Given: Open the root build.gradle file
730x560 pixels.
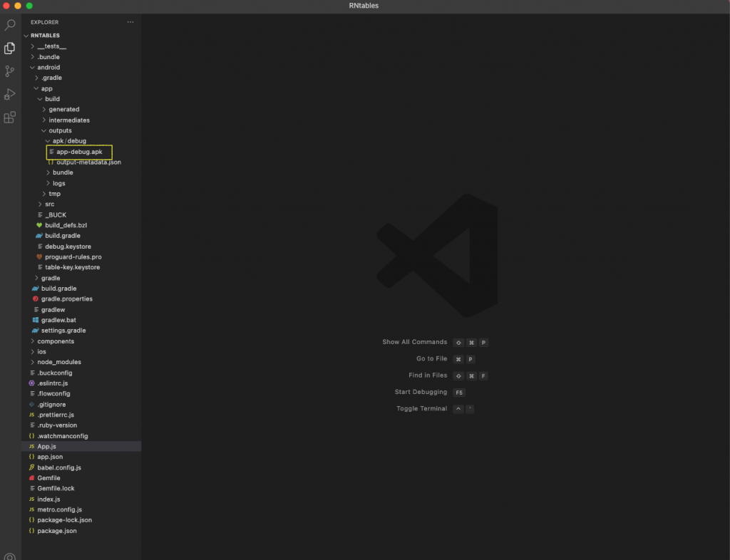Looking at the screenshot, I should (59, 288).
